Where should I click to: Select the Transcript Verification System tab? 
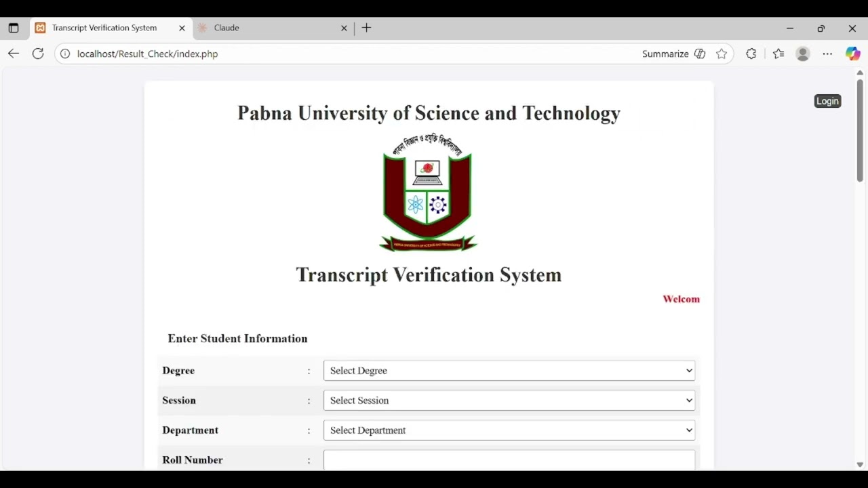(111, 28)
